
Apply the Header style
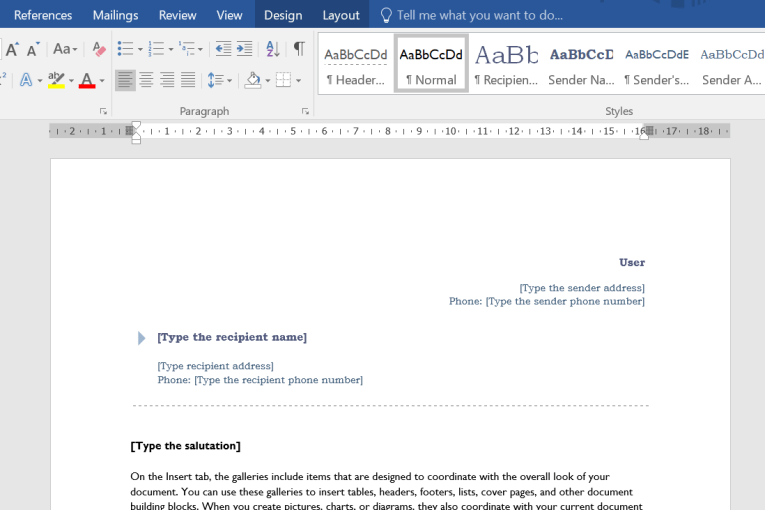(356, 63)
